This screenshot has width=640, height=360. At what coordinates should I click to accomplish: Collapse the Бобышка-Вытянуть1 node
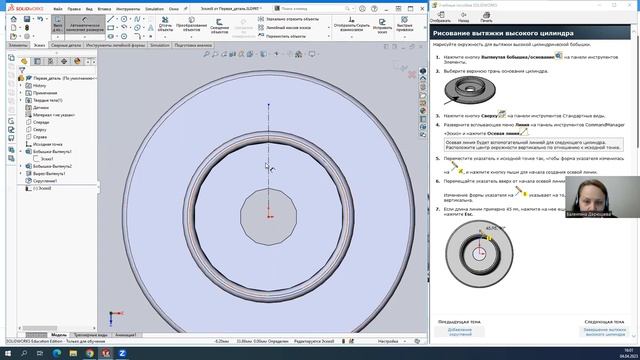click(21, 151)
